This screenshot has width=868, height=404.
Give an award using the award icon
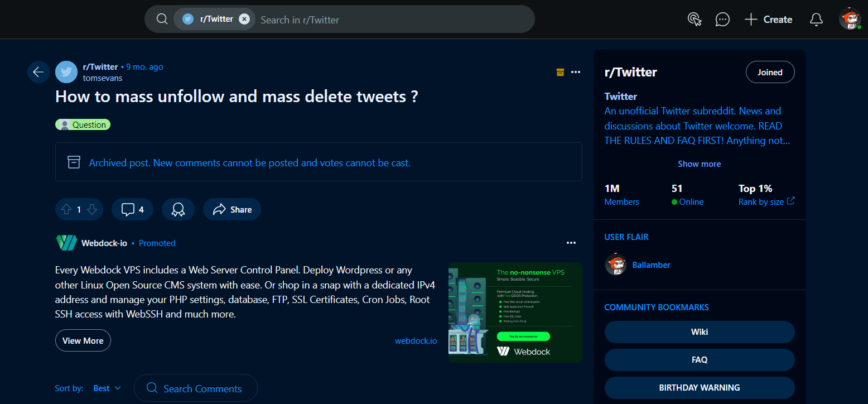coord(178,209)
